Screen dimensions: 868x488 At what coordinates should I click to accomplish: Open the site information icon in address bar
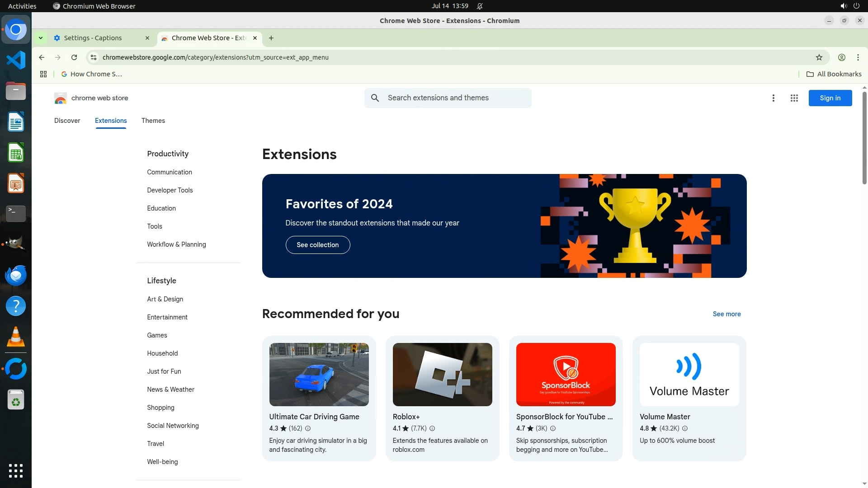pyautogui.click(x=94, y=57)
